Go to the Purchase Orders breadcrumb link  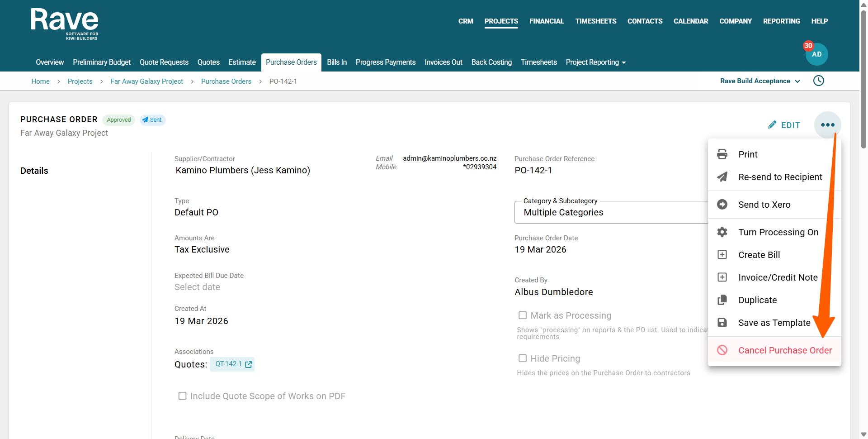226,81
